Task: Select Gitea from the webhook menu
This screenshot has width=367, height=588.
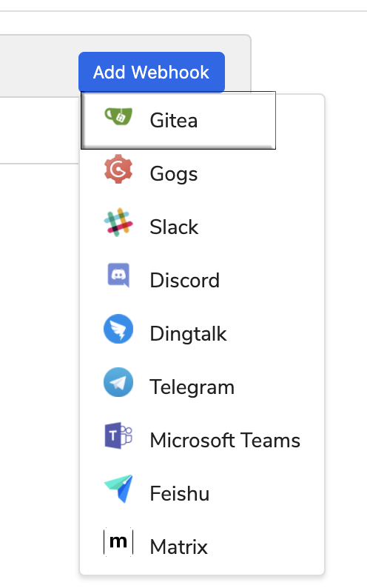Action: point(178,121)
